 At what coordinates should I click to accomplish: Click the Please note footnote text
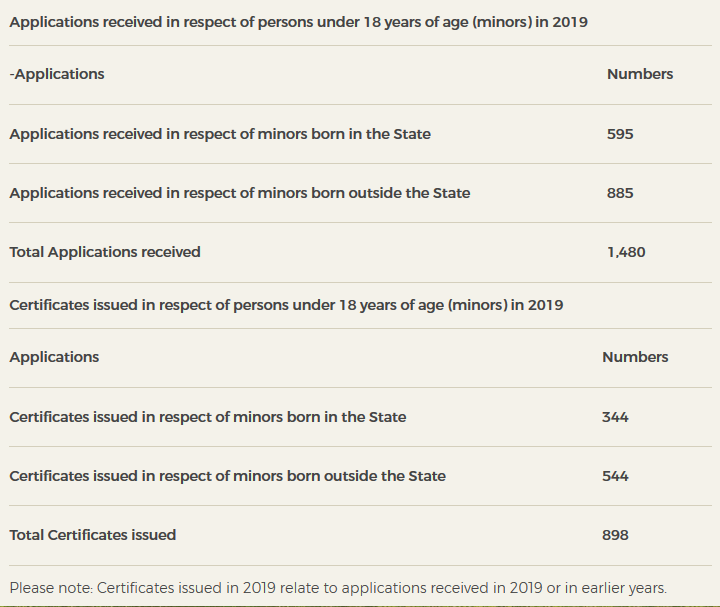338,588
